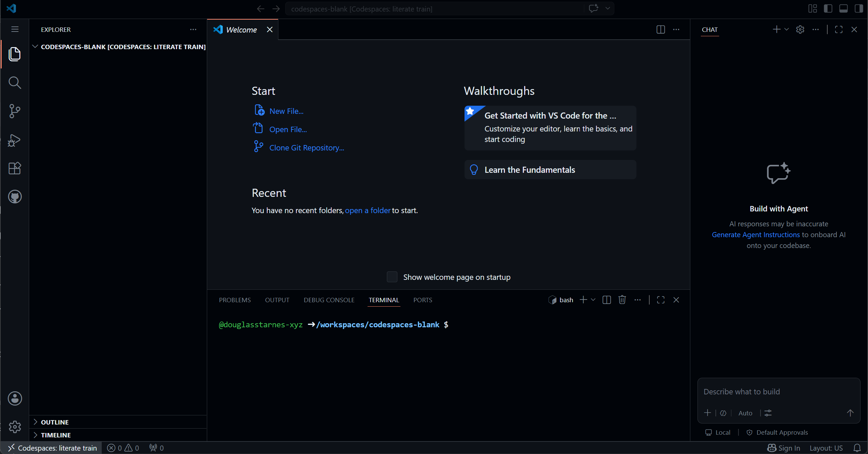Screen dimensions: 868x454
Task: Enable Show welcome page on startup
Action: [392, 277]
